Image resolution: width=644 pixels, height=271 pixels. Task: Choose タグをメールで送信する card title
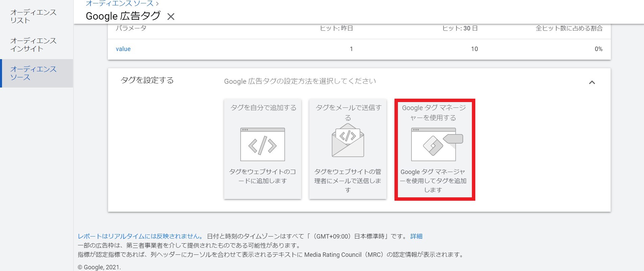[x=348, y=113]
